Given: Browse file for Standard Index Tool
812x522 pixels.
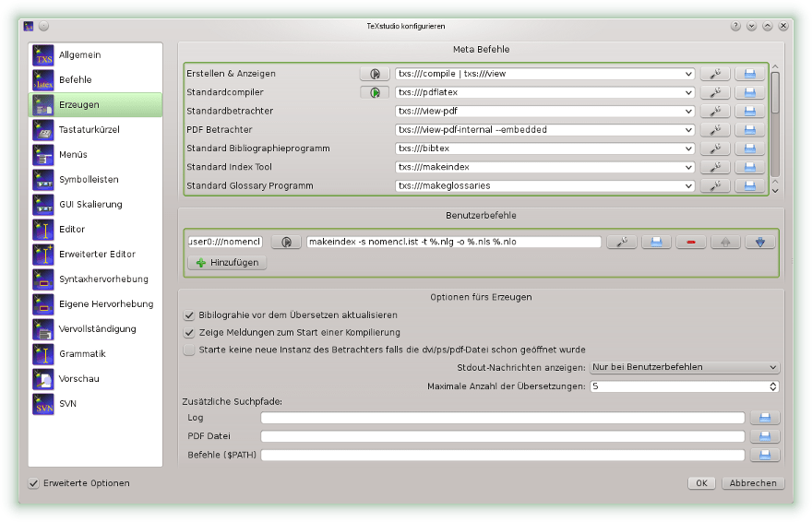Looking at the screenshot, I should pyautogui.click(x=750, y=167).
